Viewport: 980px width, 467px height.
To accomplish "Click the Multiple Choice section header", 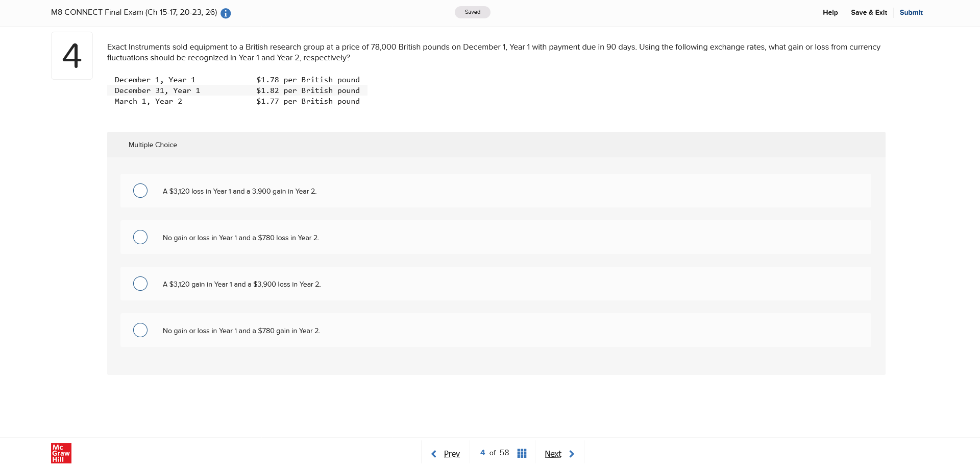I will coord(152,145).
